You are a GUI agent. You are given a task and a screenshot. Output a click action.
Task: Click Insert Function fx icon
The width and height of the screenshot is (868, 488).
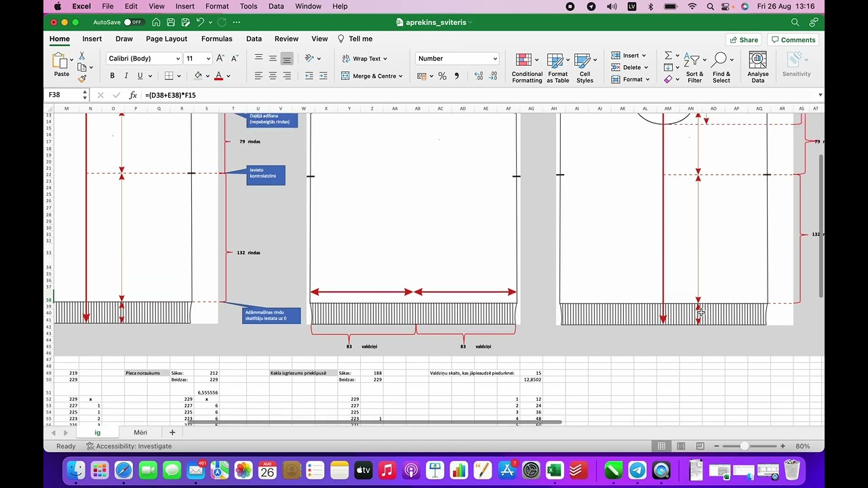[133, 95]
